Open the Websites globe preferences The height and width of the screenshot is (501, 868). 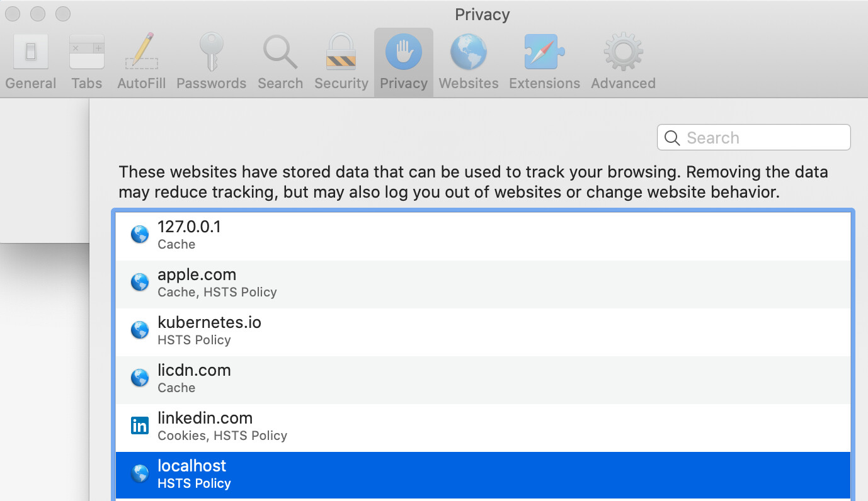(x=468, y=62)
